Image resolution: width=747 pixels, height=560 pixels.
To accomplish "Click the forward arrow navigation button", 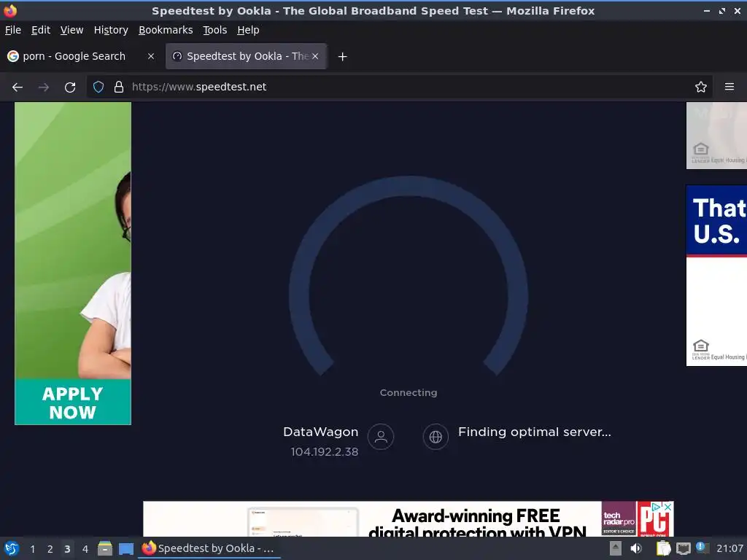I will pyautogui.click(x=43, y=87).
